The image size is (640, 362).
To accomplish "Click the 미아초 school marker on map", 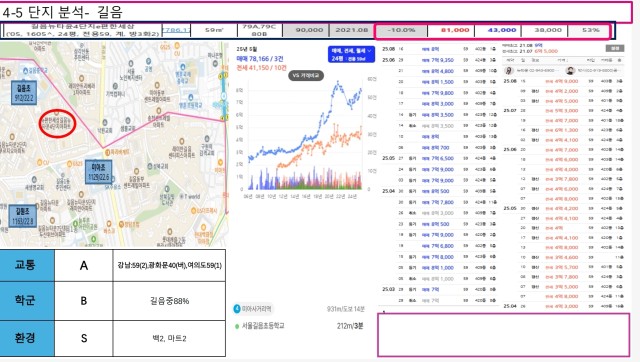I will point(98,172).
